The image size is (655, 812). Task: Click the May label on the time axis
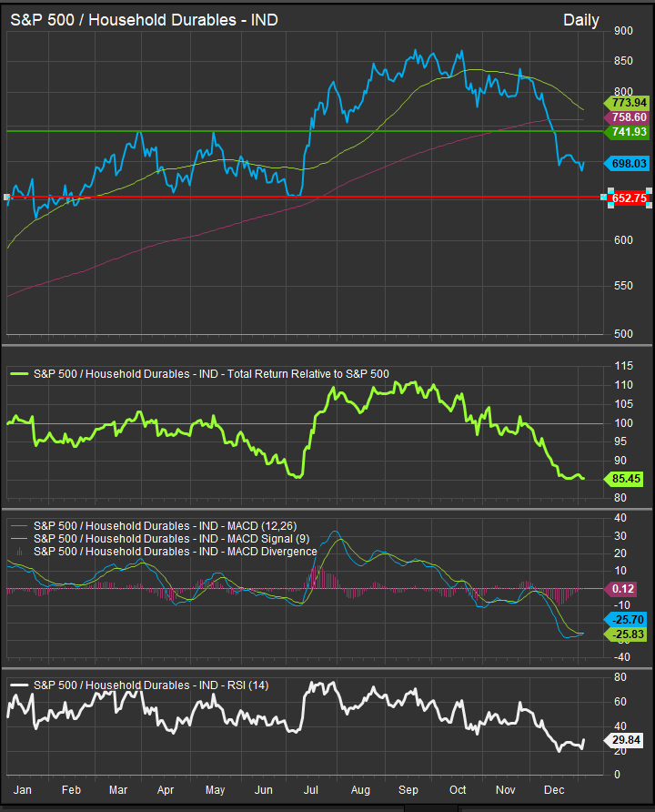point(215,790)
